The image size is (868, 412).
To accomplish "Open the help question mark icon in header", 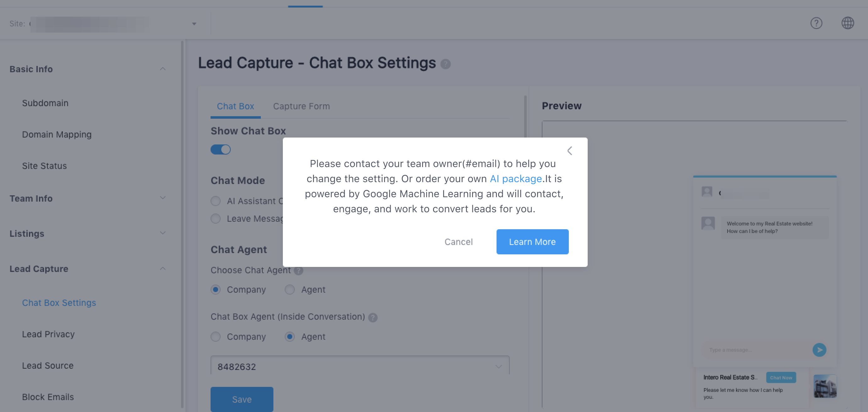I will tap(816, 23).
